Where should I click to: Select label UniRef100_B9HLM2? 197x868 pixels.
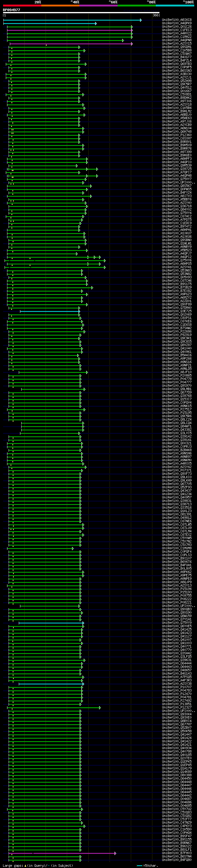(x=177, y=111)
